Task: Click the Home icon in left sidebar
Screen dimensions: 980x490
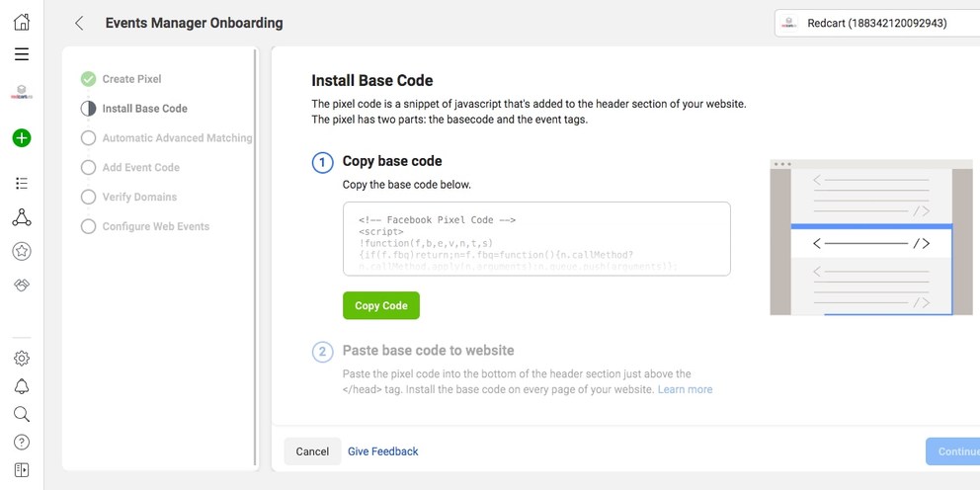Action: pos(22,22)
